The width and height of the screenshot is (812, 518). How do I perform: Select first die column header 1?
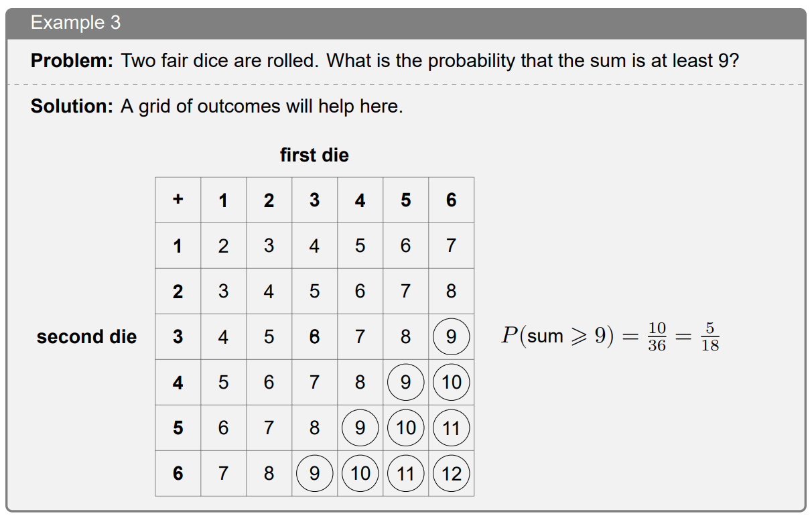click(x=223, y=200)
